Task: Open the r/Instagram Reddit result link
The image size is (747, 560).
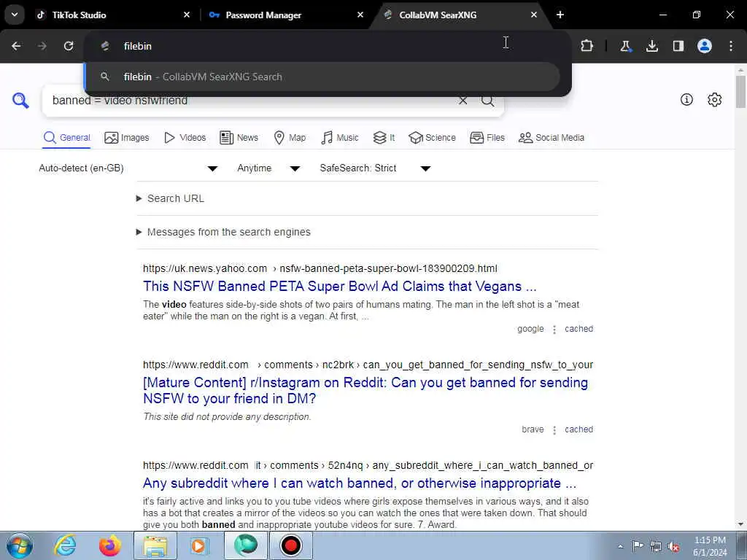Action: click(x=365, y=391)
